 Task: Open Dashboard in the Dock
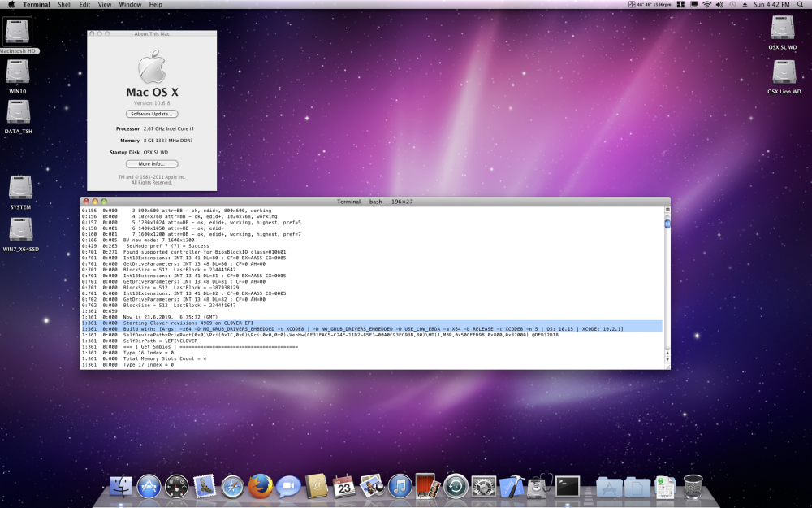click(x=177, y=487)
